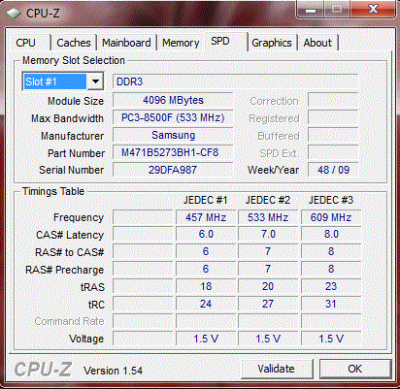Click the disabled maximize button
Viewport: 400px width, 389px height.
(337, 10)
